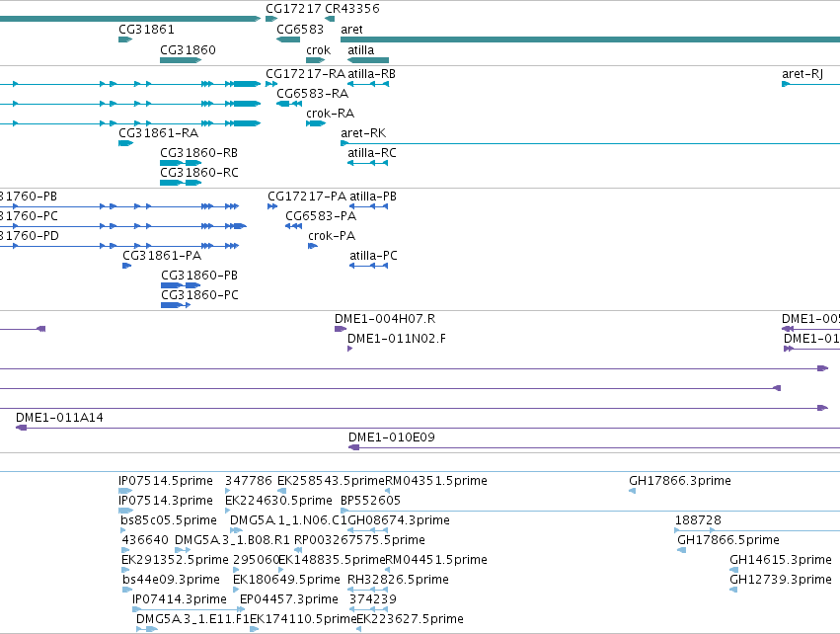Click the CG6583 gene label

point(300,29)
